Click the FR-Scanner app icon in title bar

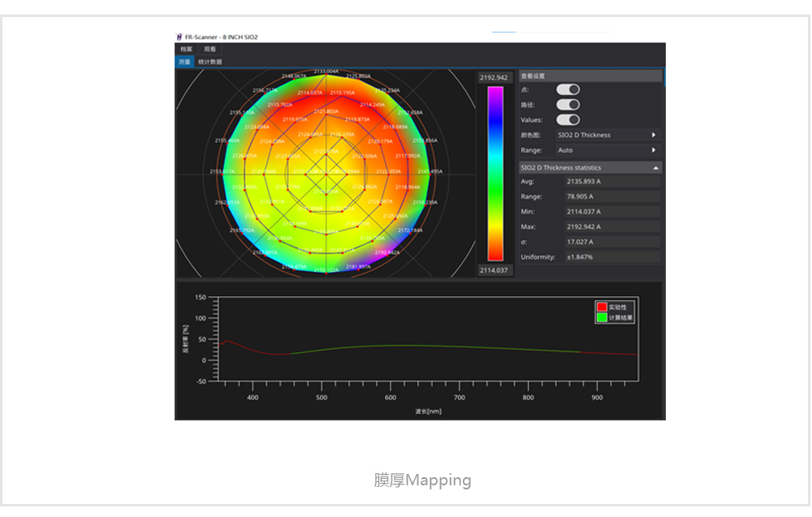pyautogui.click(x=179, y=37)
